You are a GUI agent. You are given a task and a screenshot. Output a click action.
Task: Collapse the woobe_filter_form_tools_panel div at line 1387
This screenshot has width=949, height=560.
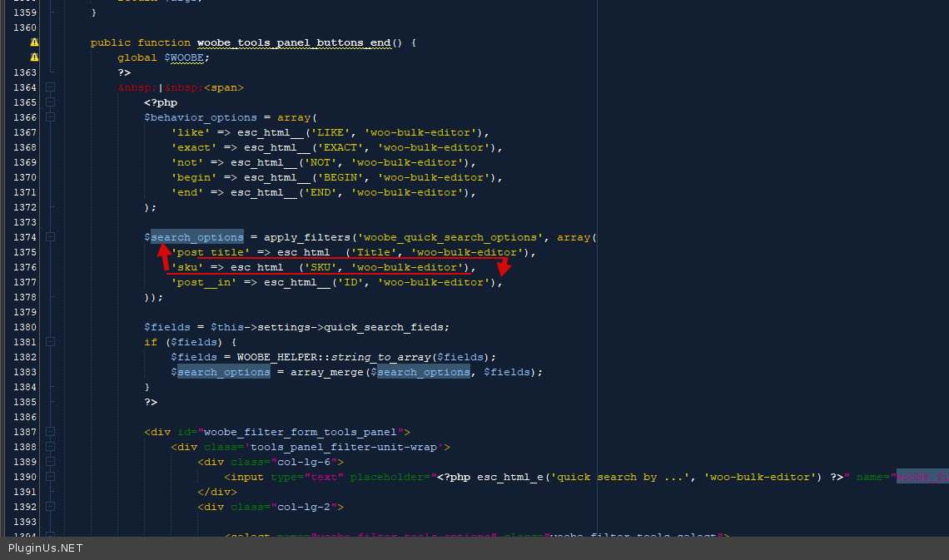(x=51, y=432)
